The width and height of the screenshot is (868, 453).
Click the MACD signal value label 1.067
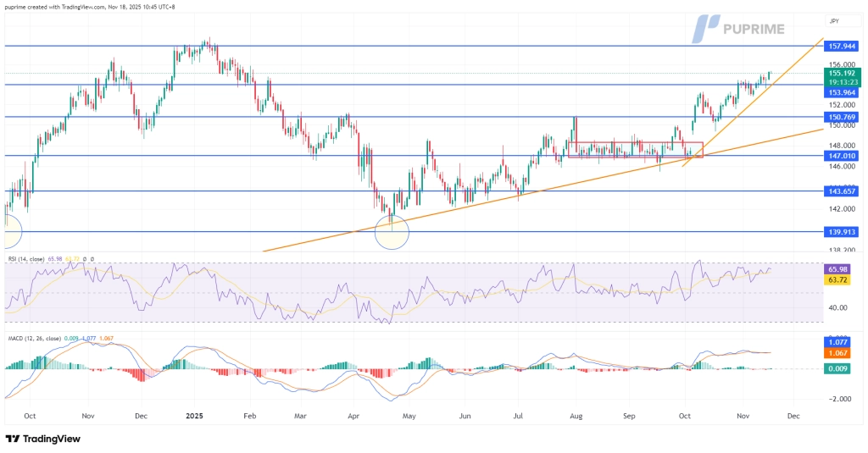coord(837,353)
